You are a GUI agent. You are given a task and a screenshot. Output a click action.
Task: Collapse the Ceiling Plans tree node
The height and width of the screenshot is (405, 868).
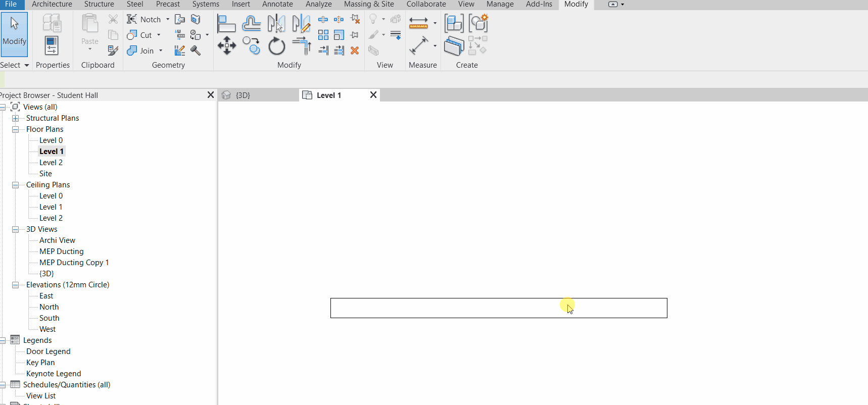[x=15, y=185]
